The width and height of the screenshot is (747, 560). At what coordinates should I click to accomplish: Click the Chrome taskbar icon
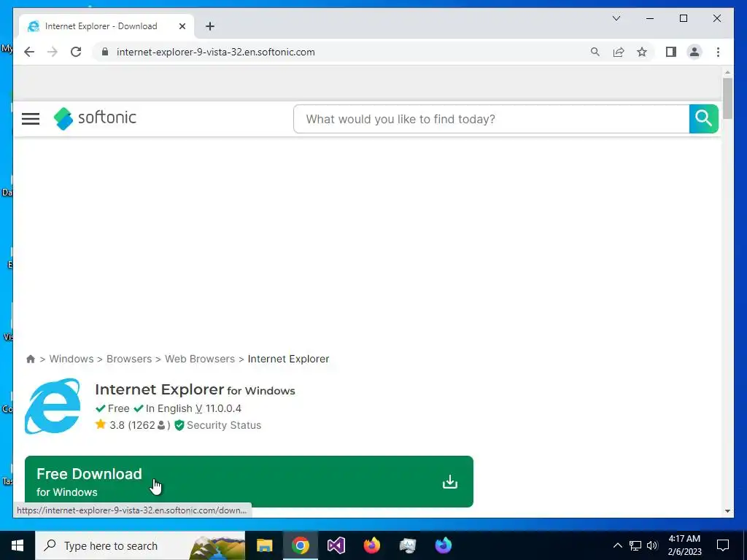(x=300, y=545)
